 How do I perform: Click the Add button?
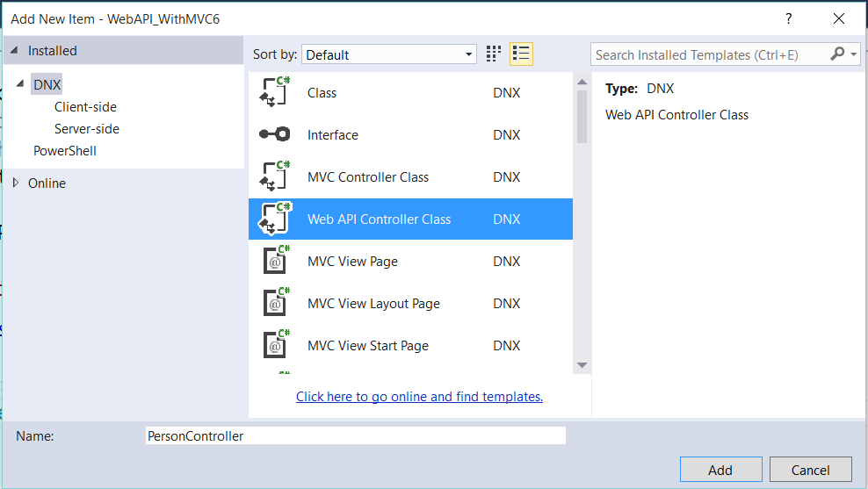pyautogui.click(x=720, y=470)
